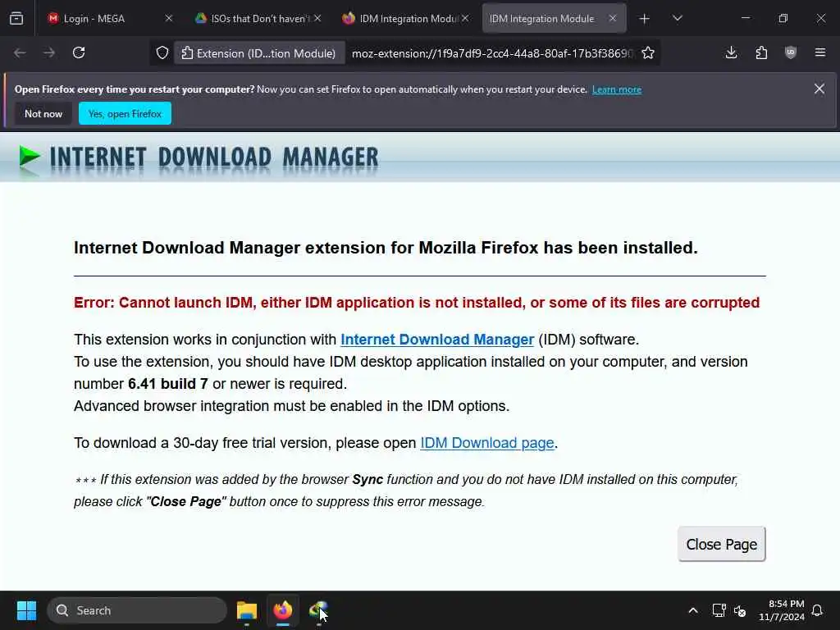
Task: Click the Extension (ID...tion Module) identity box
Action: [259, 53]
